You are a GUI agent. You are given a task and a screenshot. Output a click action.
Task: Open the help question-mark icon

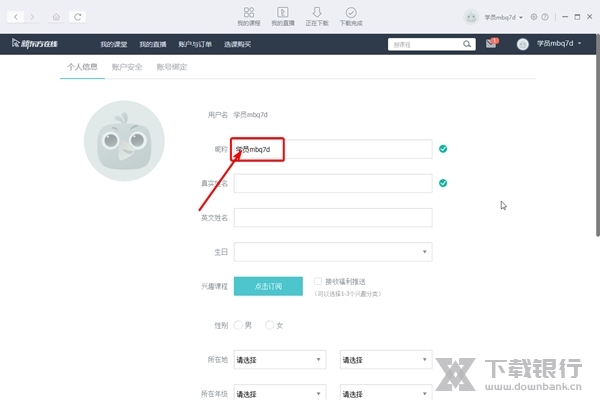click(x=545, y=17)
